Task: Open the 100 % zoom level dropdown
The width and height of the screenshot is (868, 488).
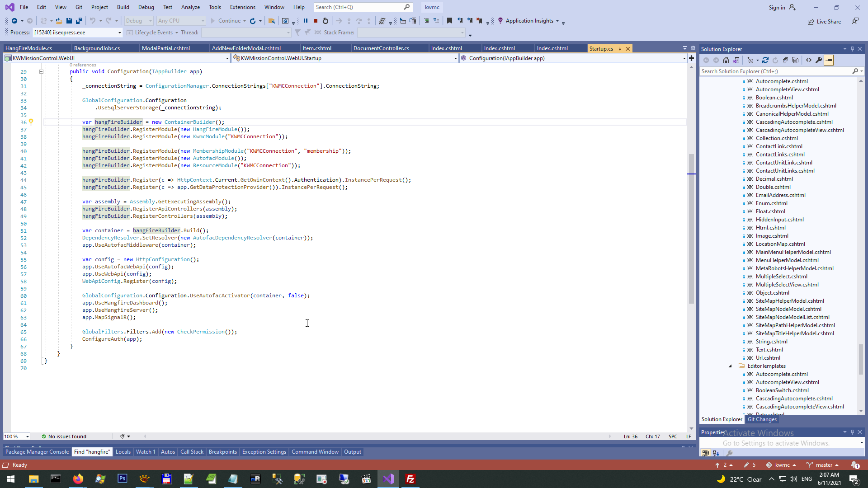Action: (28, 436)
